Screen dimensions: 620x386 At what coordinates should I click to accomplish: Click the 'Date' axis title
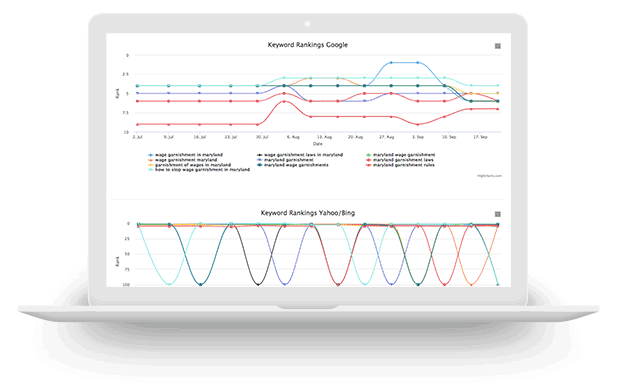[318, 144]
